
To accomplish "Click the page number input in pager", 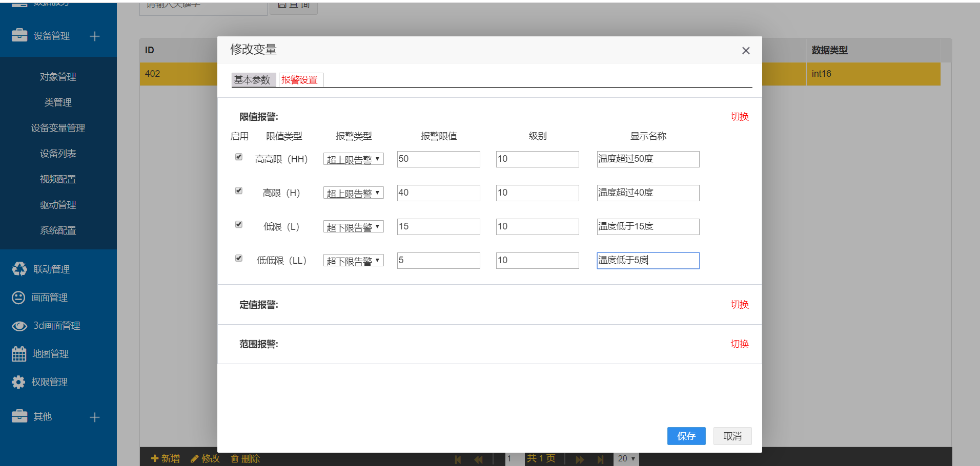I will point(515,459).
